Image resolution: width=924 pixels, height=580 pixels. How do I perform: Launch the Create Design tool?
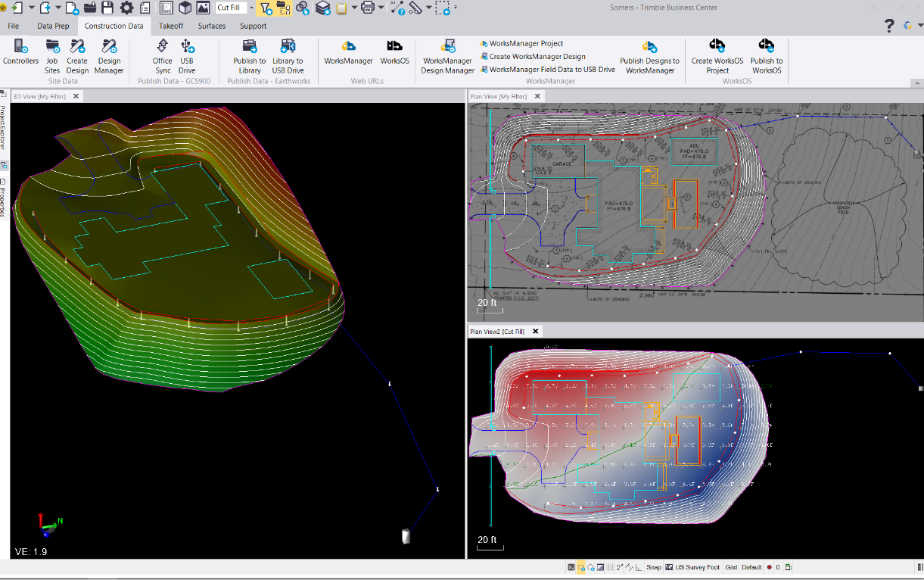[x=79, y=57]
